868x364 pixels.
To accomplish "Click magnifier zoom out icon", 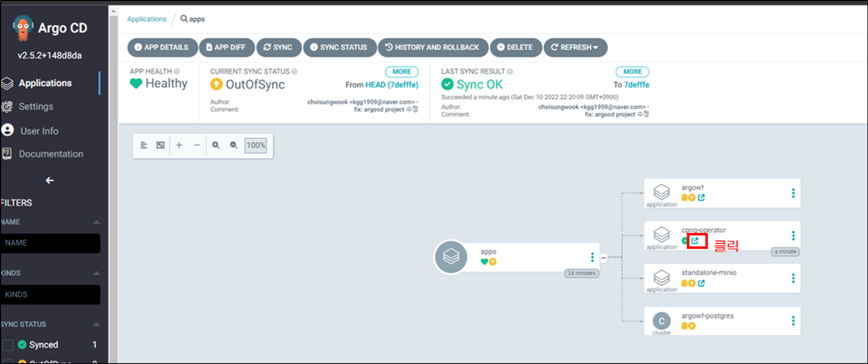I will (233, 145).
